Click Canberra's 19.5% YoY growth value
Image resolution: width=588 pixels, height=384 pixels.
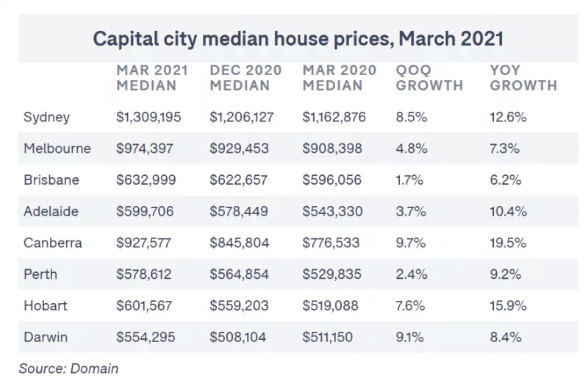point(508,243)
